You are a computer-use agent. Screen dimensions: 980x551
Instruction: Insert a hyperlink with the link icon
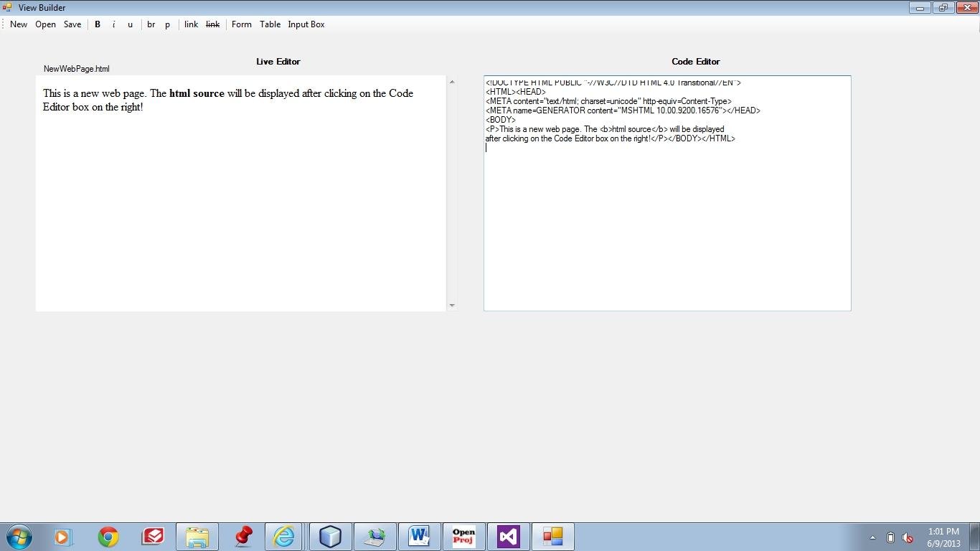tap(190, 24)
